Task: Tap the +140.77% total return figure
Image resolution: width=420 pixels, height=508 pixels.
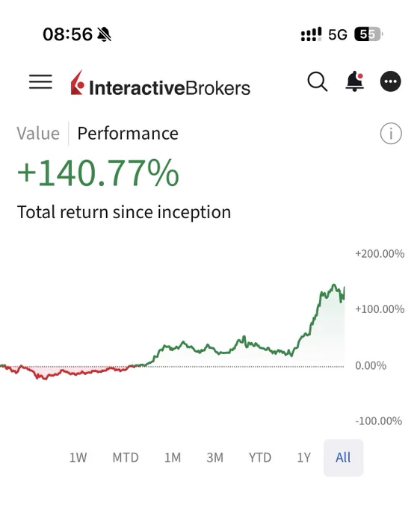Action: click(98, 173)
